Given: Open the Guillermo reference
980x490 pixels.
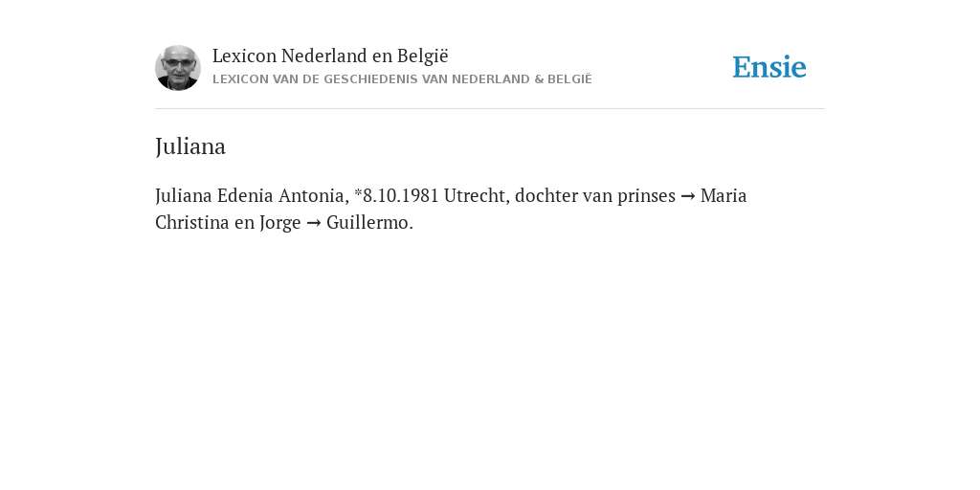Looking at the screenshot, I should pos(369,222).
